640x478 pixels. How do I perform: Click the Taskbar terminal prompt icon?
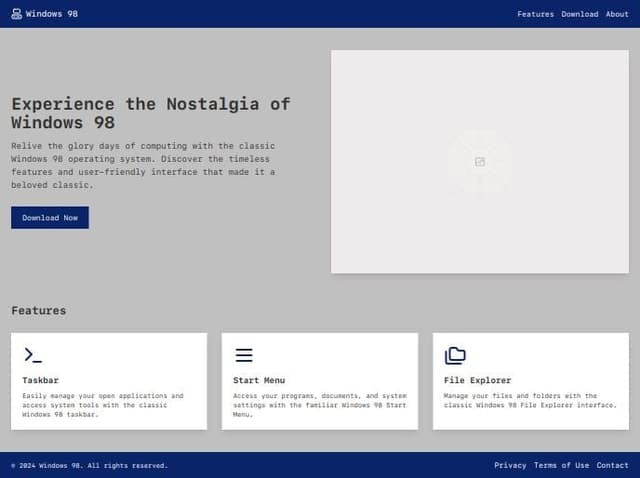click(x=33, y=355)
